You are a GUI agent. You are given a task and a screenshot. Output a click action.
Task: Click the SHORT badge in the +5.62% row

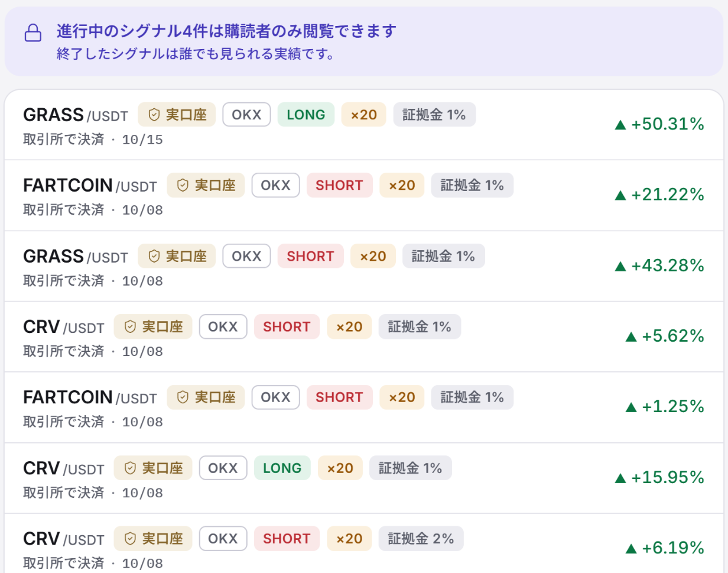point(287,326)
